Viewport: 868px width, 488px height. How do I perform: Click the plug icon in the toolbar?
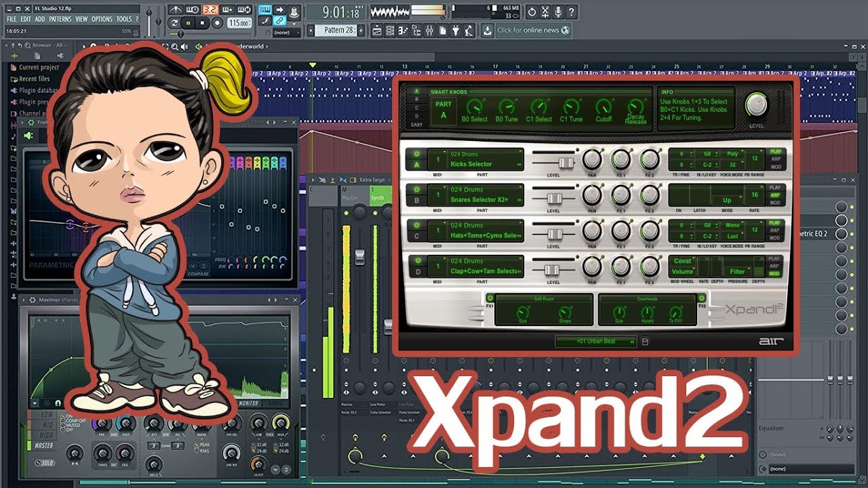click(x=455, y=30)
